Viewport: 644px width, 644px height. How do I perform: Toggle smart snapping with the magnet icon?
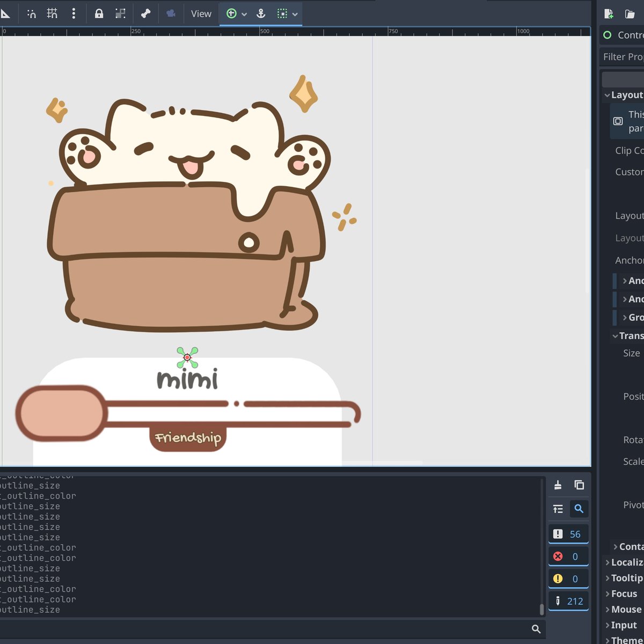(x=32, y=13)
